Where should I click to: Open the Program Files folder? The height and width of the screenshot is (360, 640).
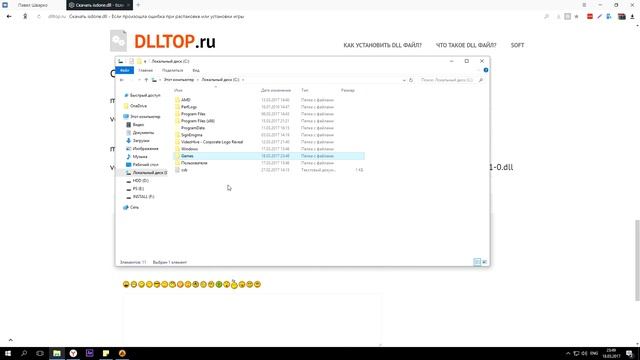pos(193,114)
